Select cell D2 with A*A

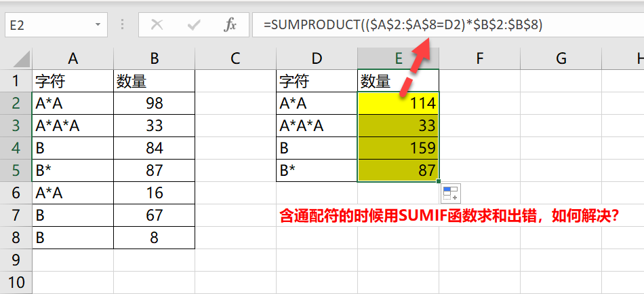click(x=317, y=103)
